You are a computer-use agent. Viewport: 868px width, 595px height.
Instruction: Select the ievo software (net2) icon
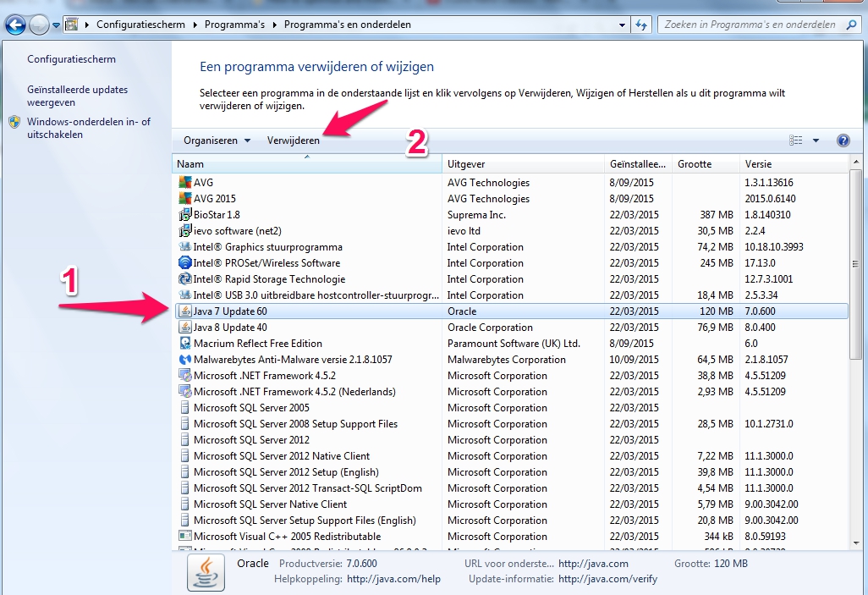pyautogui.click(x=185, y=230)
